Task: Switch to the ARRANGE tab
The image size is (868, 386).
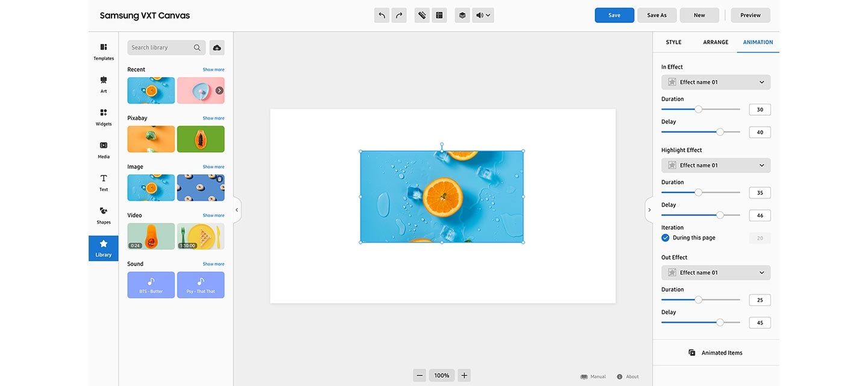Action: (715, 42)
